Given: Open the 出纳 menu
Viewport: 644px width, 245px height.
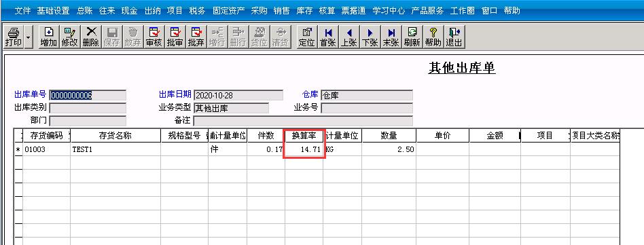Looking at the screenshot, I should click(x=152, y=11).
